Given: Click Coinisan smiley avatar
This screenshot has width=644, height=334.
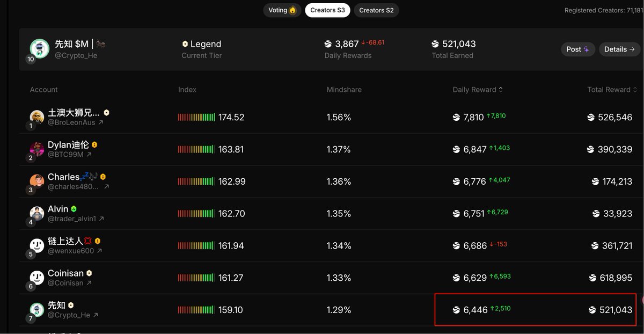Looking at the screenshot, I should pos(37,278).
